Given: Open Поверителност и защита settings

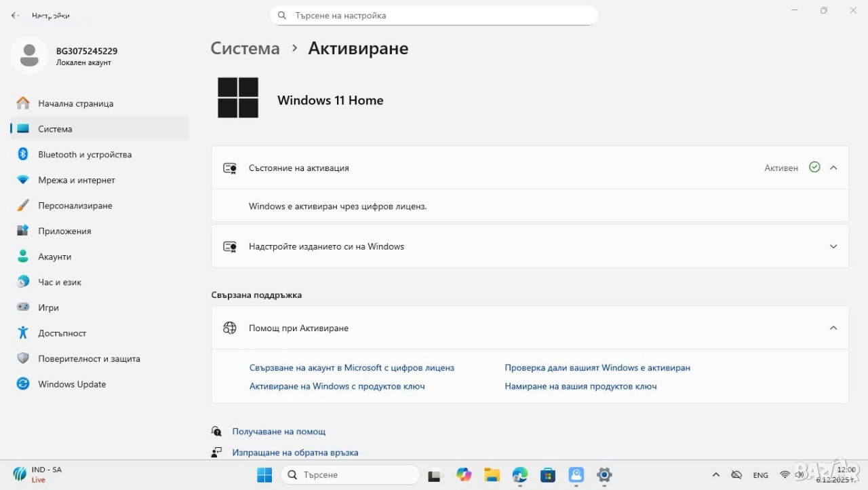Looking at the screenshot, I should [89, 359].
